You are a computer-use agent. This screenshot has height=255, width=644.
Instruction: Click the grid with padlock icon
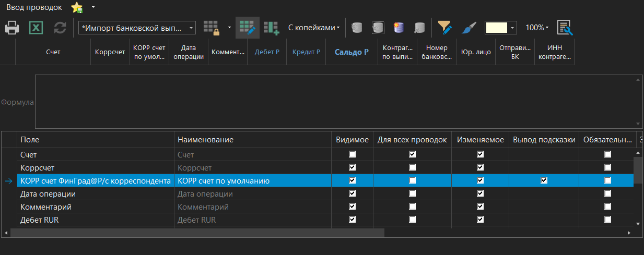point(211,28)
